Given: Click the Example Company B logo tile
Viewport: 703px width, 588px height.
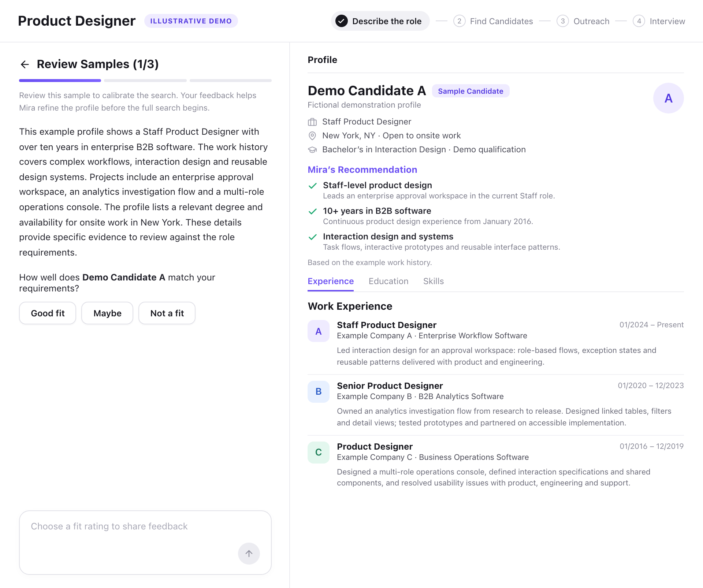Looking at the screenshot, I should point(319,392).
